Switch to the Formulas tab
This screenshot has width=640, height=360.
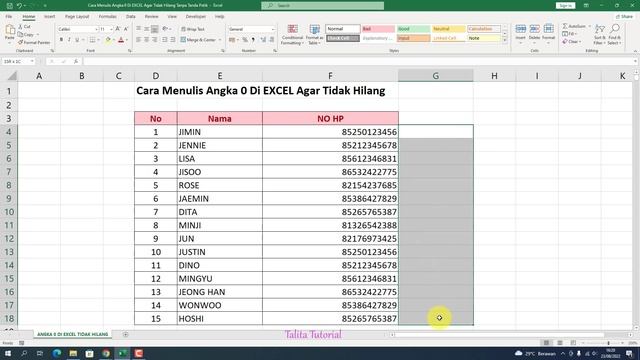[x=107, y=17]
